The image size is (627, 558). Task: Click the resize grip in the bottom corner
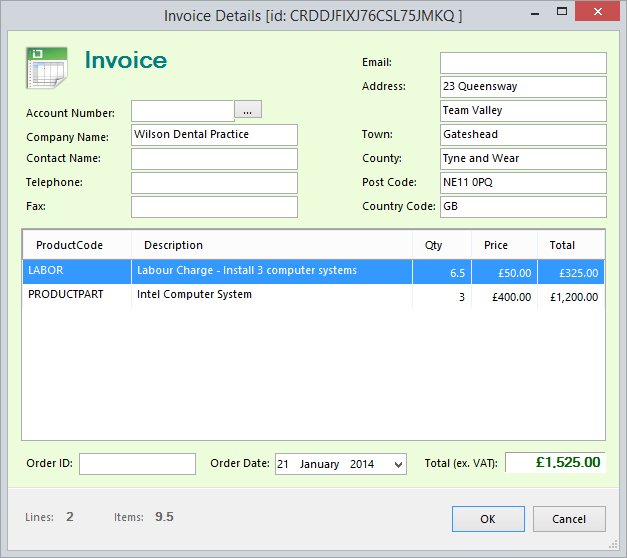[613, 544]
